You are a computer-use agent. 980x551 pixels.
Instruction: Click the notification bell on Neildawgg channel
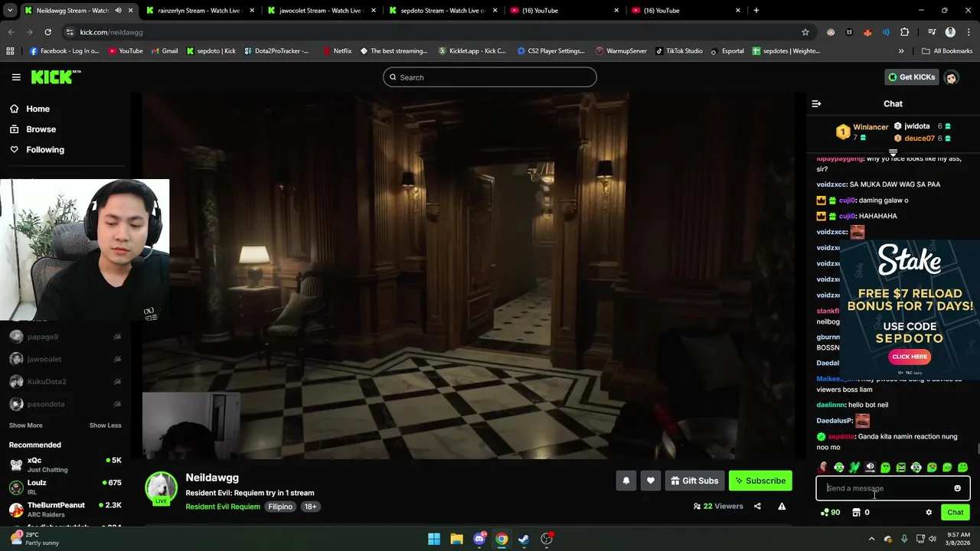626,481
